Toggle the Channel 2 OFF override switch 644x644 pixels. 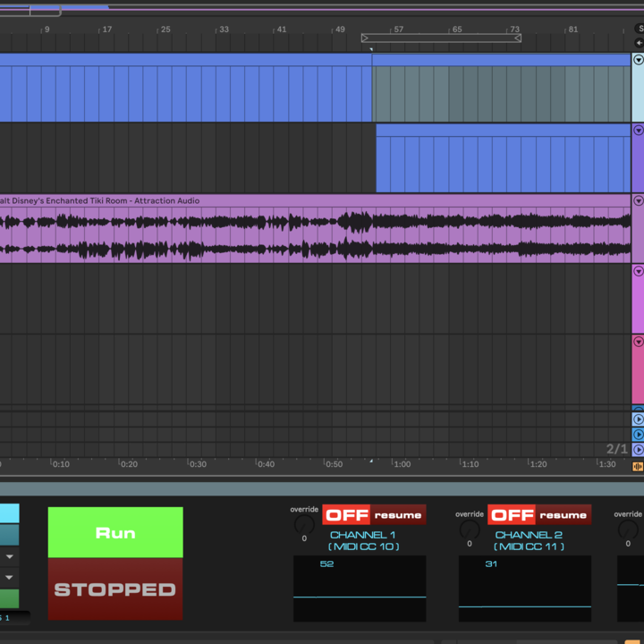pos(512,515)
